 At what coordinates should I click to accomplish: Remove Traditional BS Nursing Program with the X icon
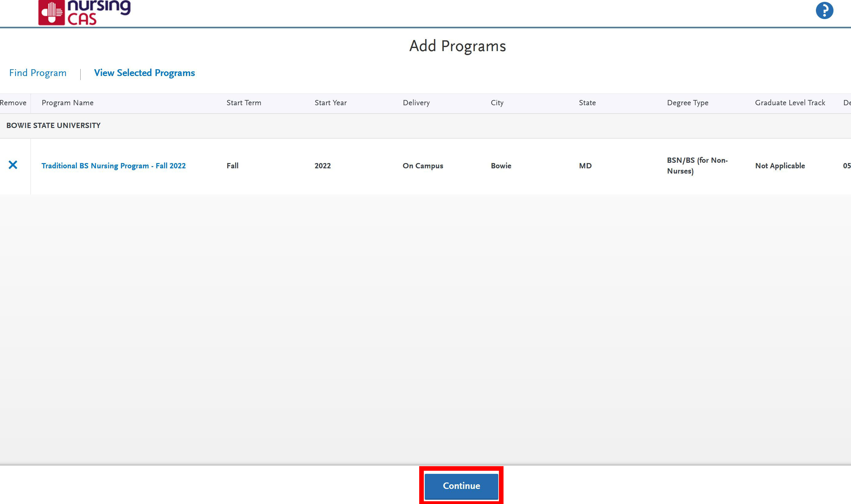point(13,165)
